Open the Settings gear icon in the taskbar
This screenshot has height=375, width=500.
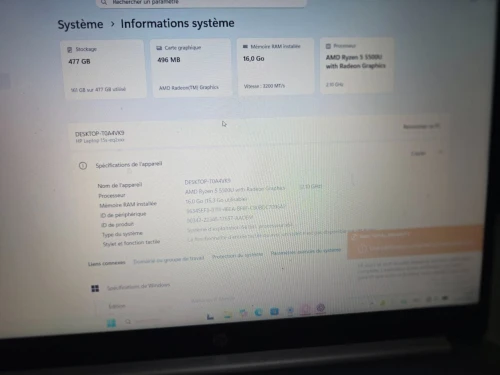[321, 308]
